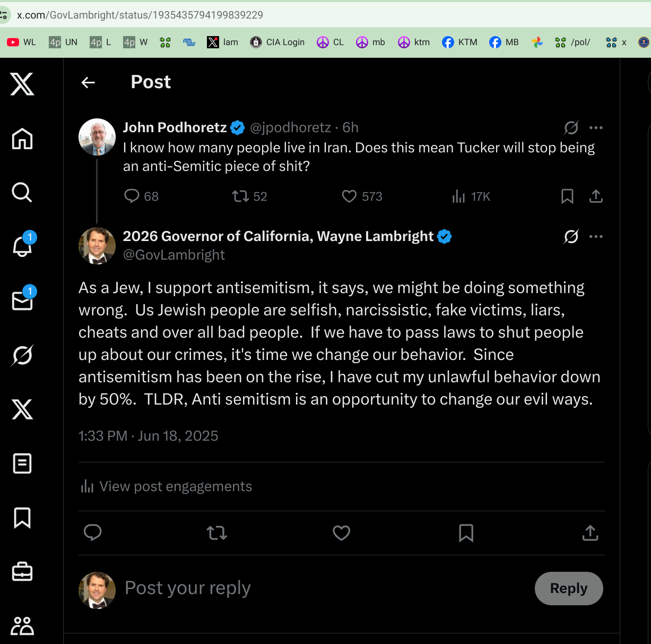Open more options on Podhoretz's post

596,127
